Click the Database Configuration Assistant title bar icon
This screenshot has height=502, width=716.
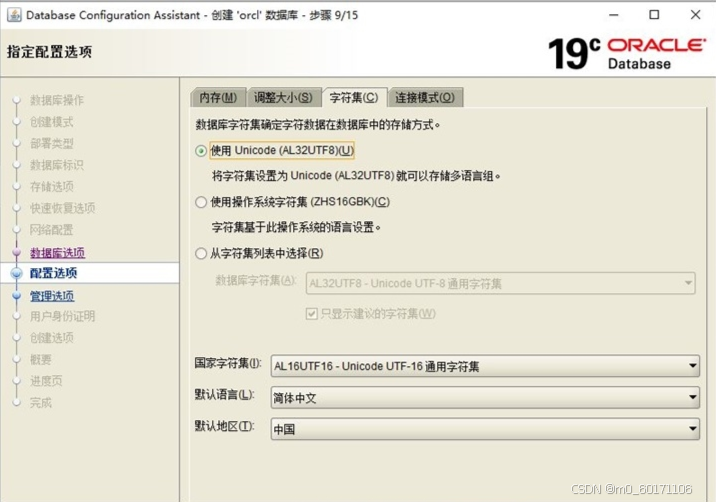coord(14,15)
